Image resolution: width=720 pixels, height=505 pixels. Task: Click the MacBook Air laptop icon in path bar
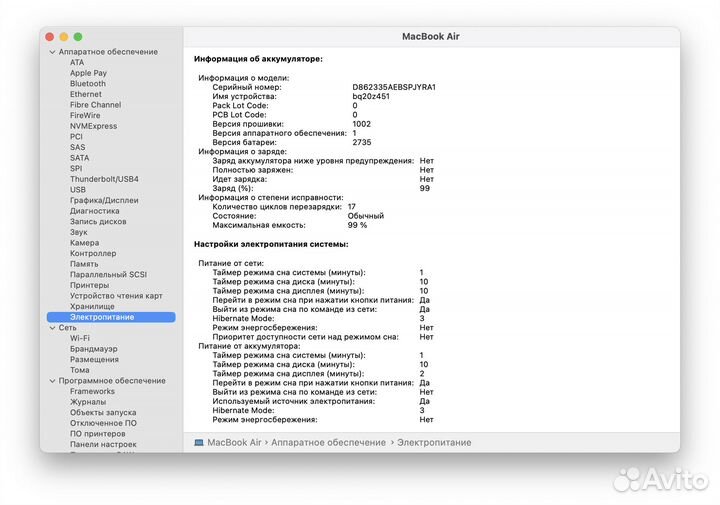point(199,443)
